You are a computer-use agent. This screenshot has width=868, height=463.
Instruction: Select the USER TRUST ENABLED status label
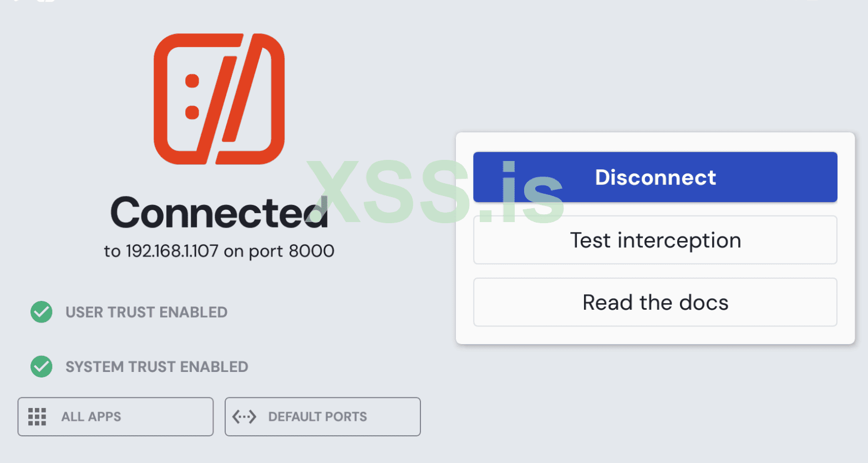146,312
